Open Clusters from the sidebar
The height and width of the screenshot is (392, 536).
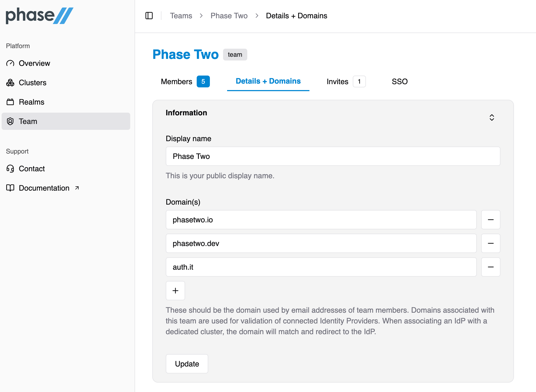[x=32, y=83]
